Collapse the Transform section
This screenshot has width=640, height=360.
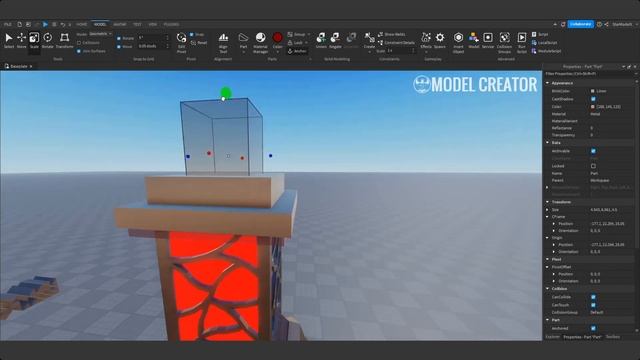point(547,202)
